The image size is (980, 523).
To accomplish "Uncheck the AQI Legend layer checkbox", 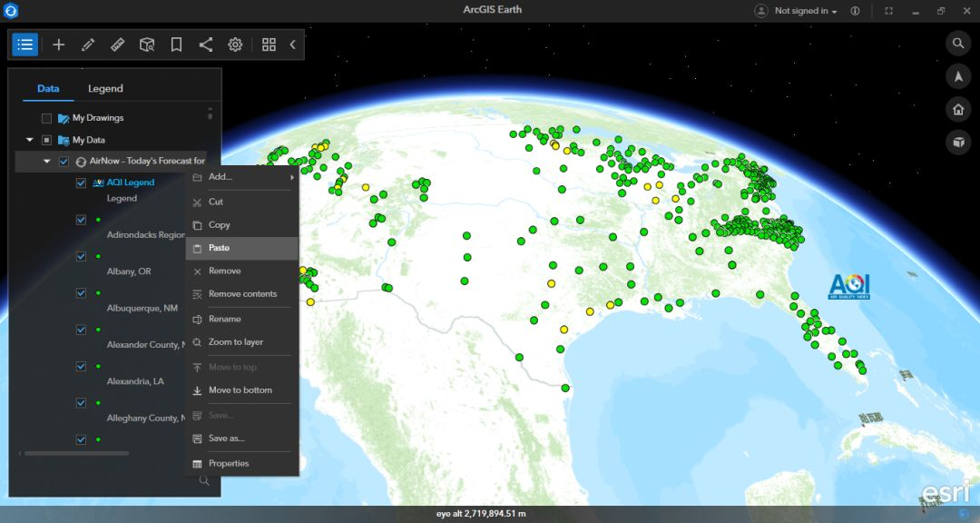I will 81,183.
